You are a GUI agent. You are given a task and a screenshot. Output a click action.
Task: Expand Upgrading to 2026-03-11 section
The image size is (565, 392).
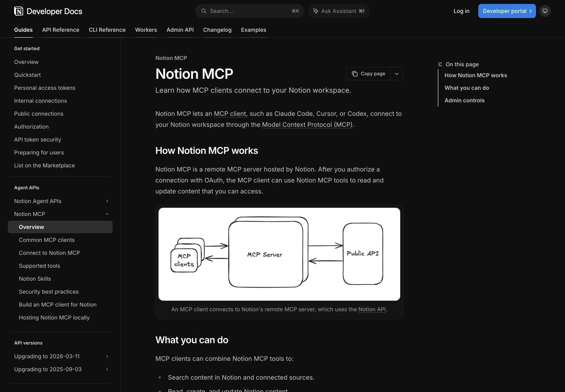(x=107, y=356)
